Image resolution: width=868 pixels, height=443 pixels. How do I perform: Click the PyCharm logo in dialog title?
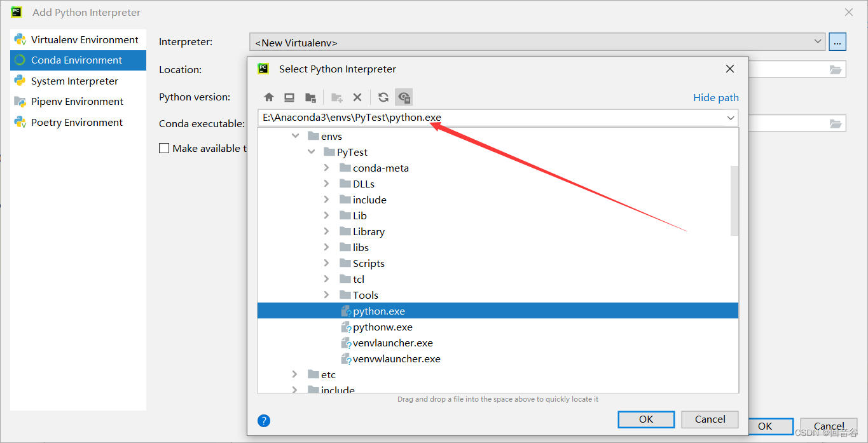[x=263, y=69]
